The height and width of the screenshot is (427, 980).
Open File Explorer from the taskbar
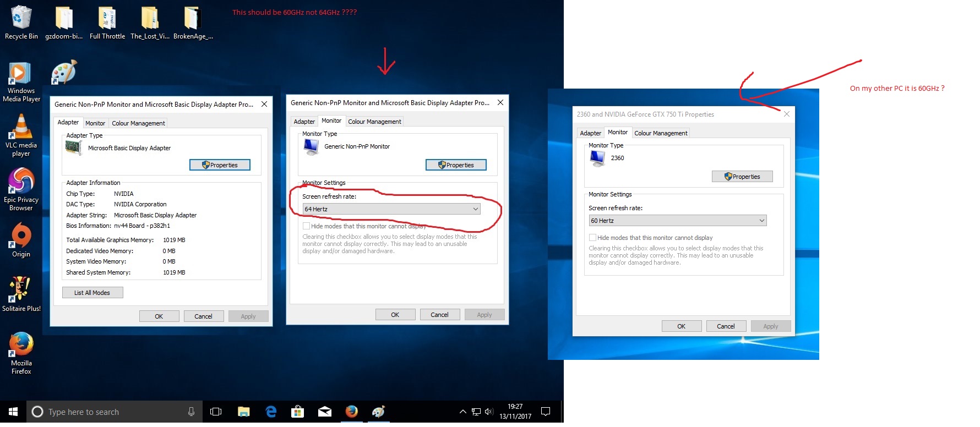point(243,412)
